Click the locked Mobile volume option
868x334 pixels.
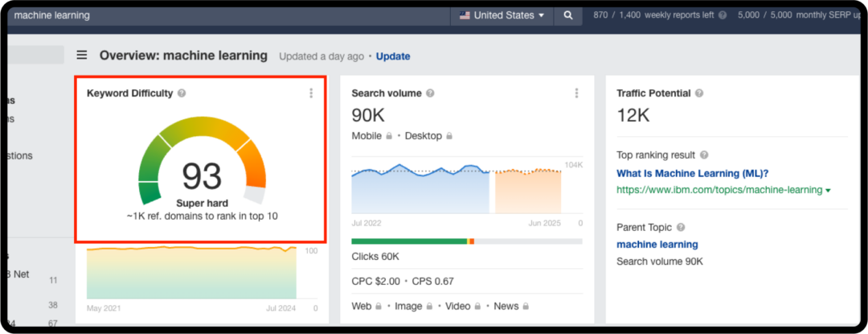(372, 136)
